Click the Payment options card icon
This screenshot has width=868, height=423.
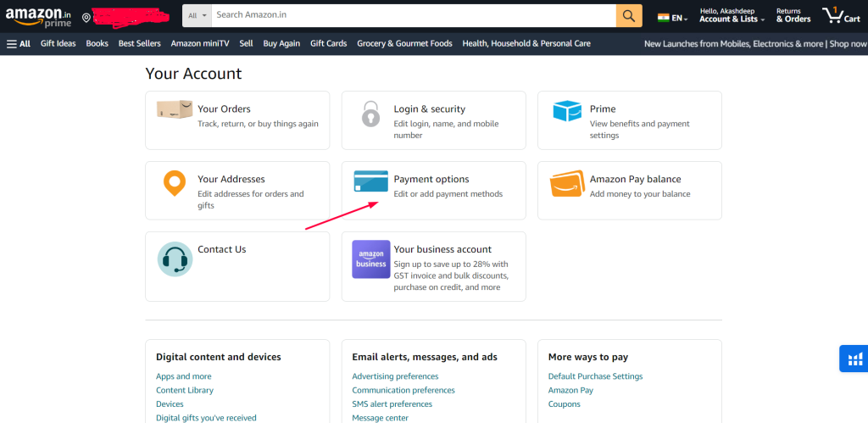(x=371, y=181)
